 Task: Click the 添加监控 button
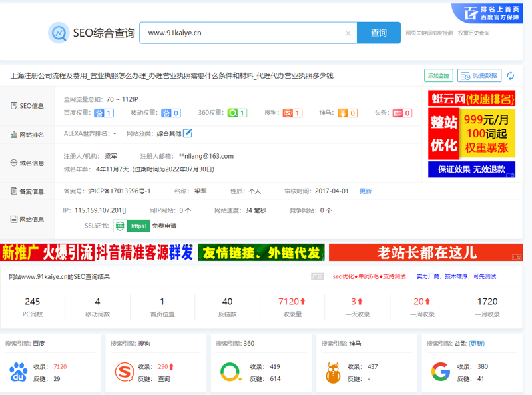[x=438, y=75]
